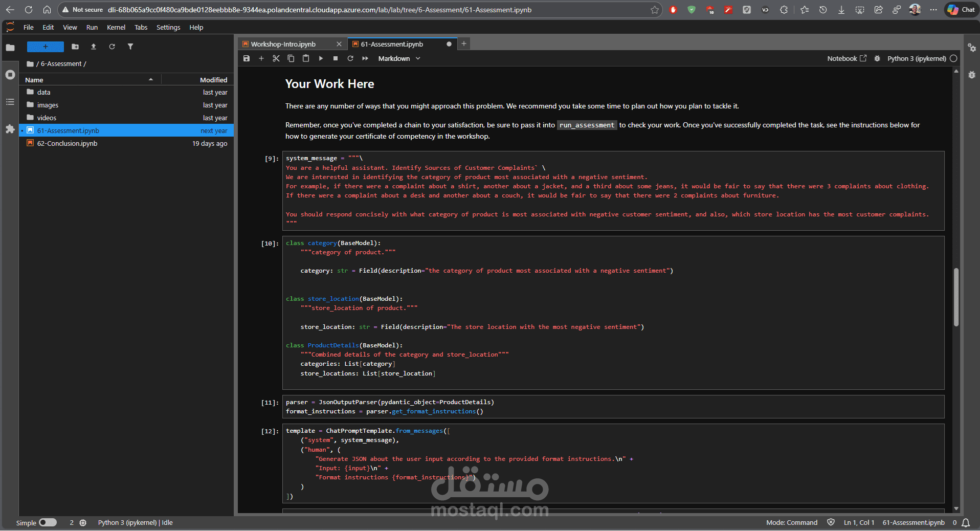The height and width of the screenshot is (531, 980).
Task: Click the kernel status circle indicator
Action: (x=953, y=58)
